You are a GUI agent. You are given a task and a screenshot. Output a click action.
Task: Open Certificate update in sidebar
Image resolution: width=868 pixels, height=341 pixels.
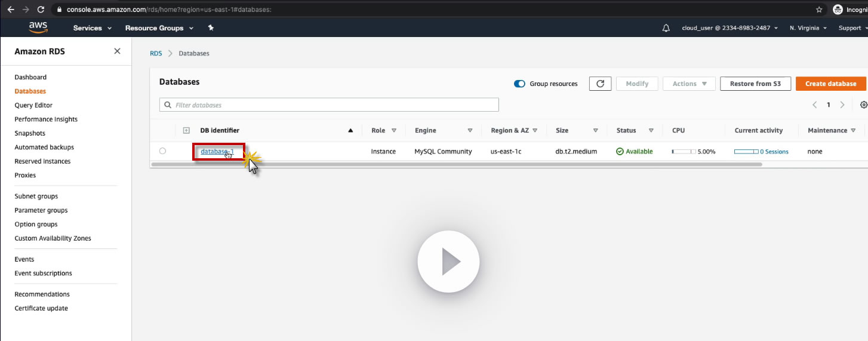click(x=41, y=308)
